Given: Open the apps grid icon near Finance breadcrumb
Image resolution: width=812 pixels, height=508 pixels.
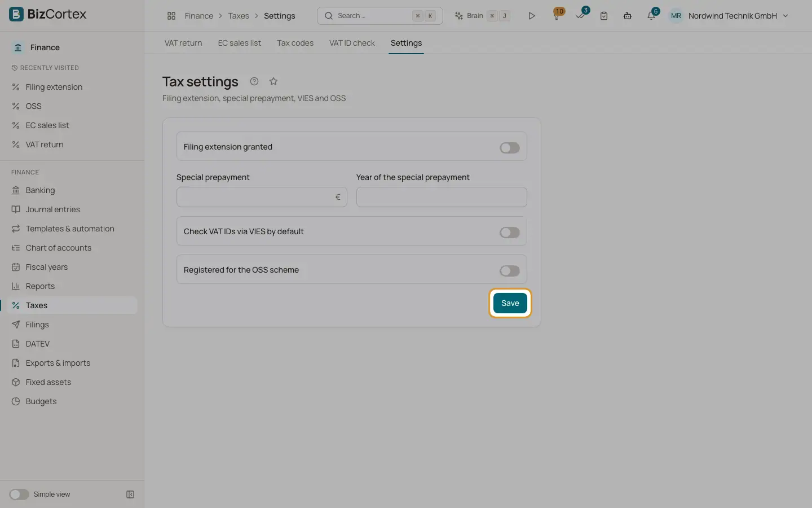Looking at the screenshot, I should (x=171, y=16).
